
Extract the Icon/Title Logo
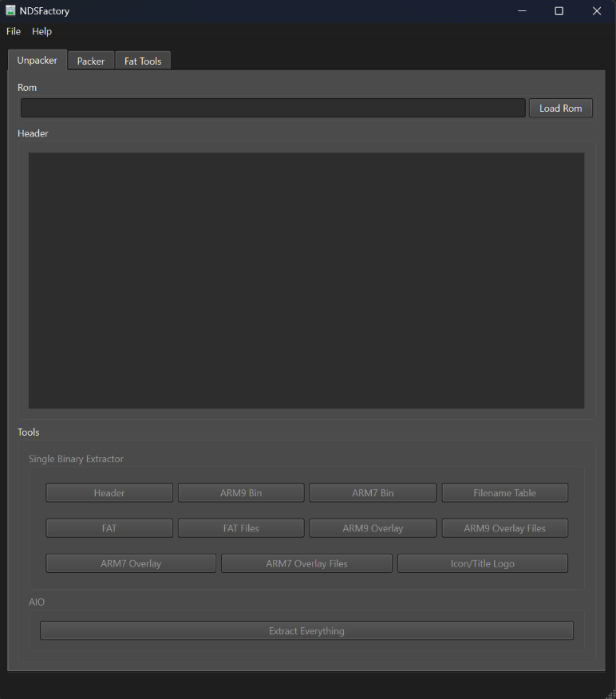[482, 563]
